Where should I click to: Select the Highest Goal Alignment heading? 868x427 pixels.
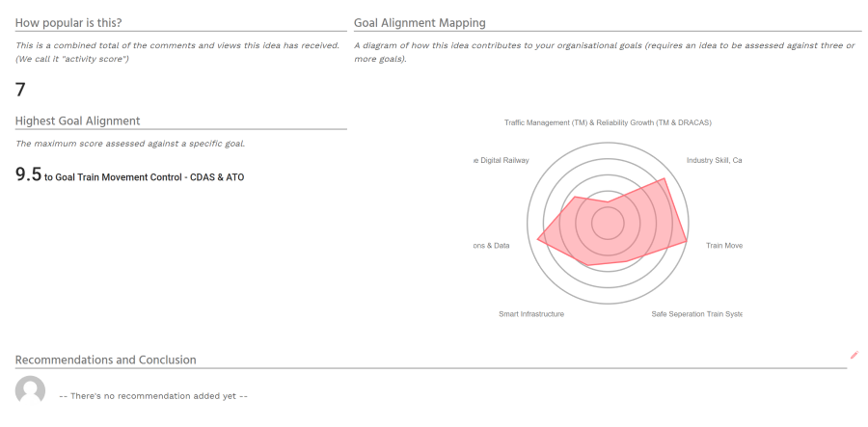[78, 120]
